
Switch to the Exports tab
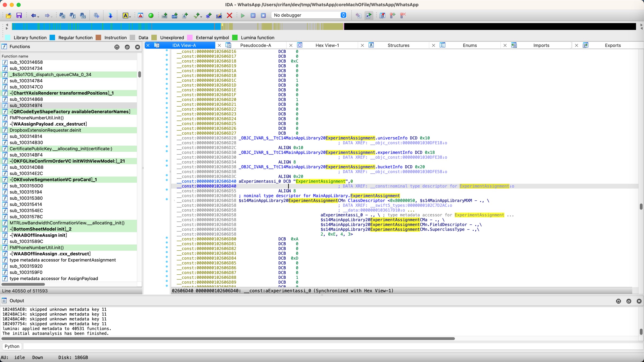pyautogui.click(x=613, y=45)
